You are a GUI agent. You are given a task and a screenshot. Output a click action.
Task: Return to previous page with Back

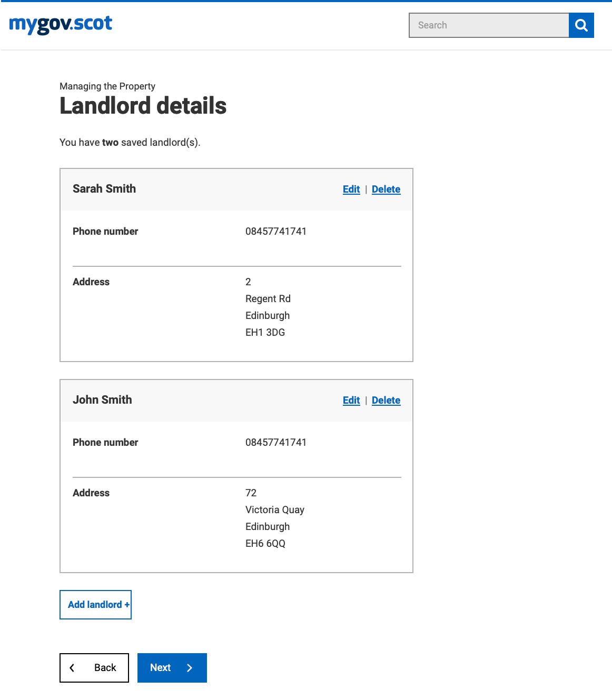click(x=94, y=668)
